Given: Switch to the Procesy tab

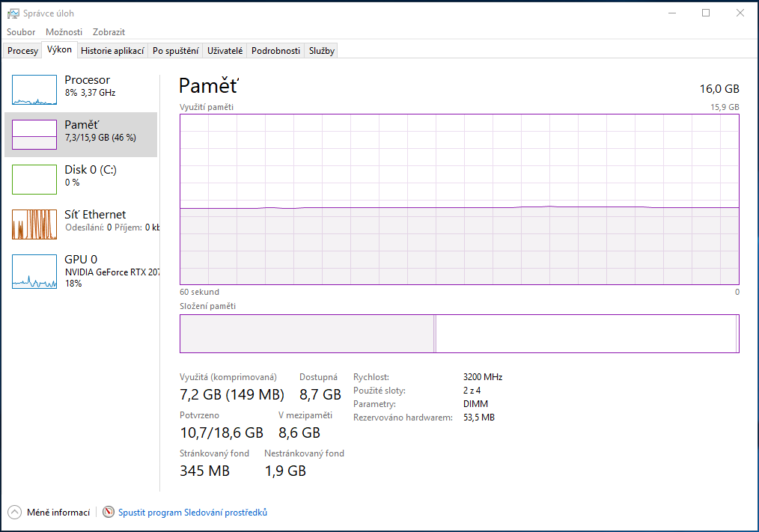Looking at the screenshot, I should 22,51.
